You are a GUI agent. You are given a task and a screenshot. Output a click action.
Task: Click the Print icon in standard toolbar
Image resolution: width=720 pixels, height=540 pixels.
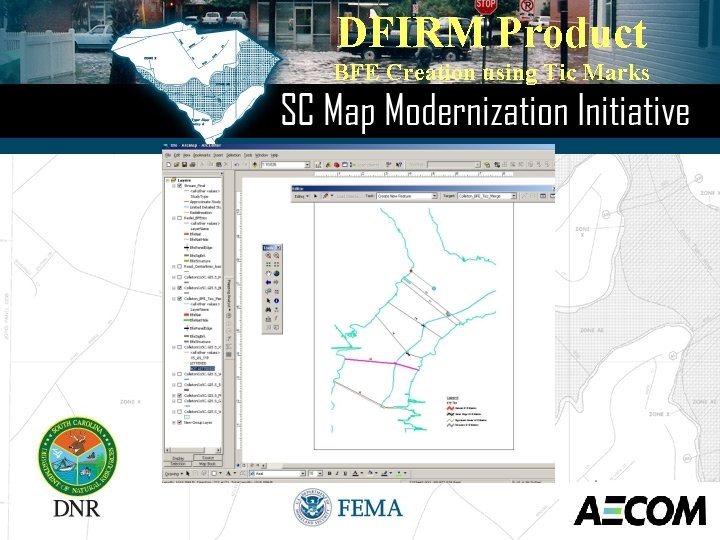pyautogui.click(x=192, y=164)
